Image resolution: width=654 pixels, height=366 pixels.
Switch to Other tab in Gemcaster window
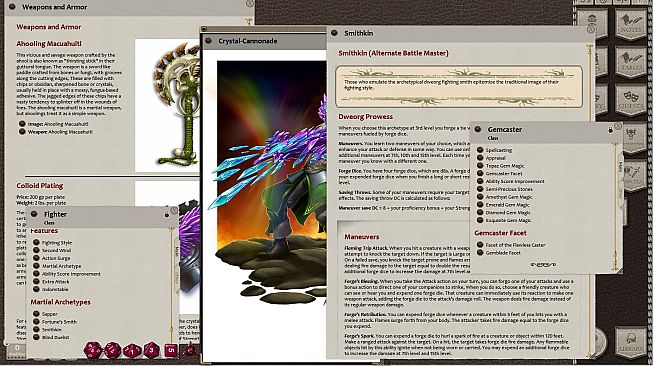621,192
